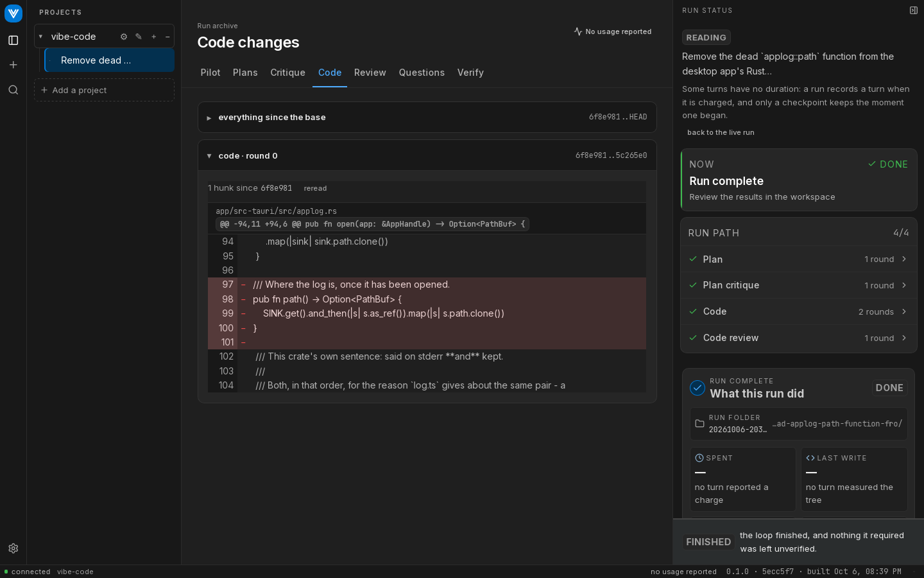Click the run folder icon
This screenshot has width=924, height=578.
pyautogui.click(x=699, y=424)
